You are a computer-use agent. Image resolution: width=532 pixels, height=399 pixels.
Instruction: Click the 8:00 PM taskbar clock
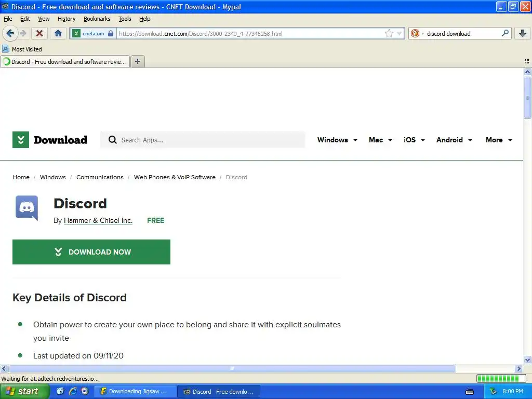513,391
